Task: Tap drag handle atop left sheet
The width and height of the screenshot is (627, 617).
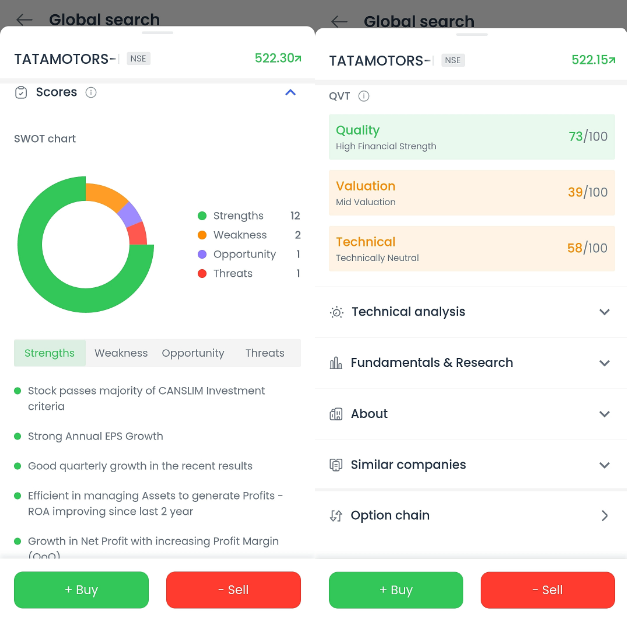Action: point(158,32)
